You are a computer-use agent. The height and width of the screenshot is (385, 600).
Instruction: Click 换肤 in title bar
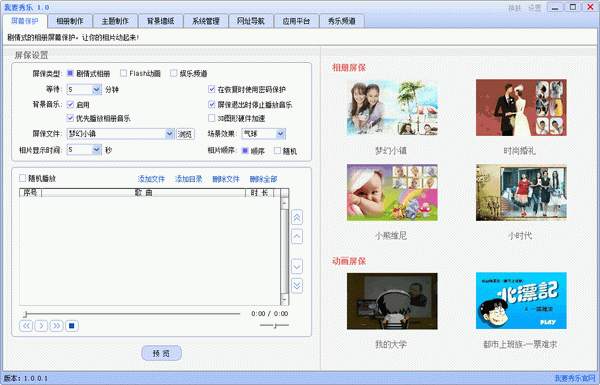click(514, 8)
